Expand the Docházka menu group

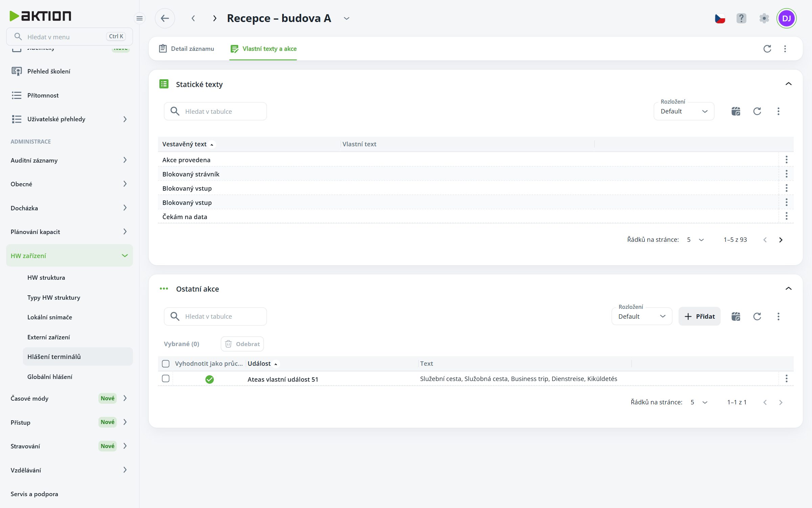69,208
